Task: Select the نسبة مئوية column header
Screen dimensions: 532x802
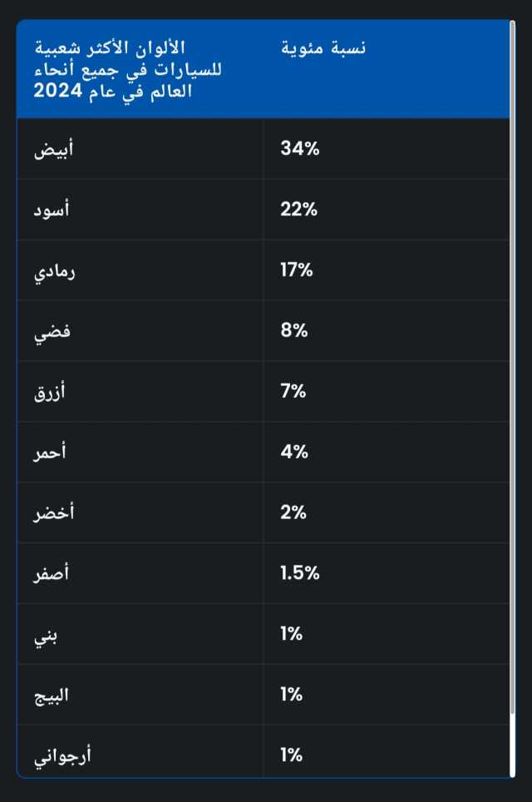Action: 323,47
